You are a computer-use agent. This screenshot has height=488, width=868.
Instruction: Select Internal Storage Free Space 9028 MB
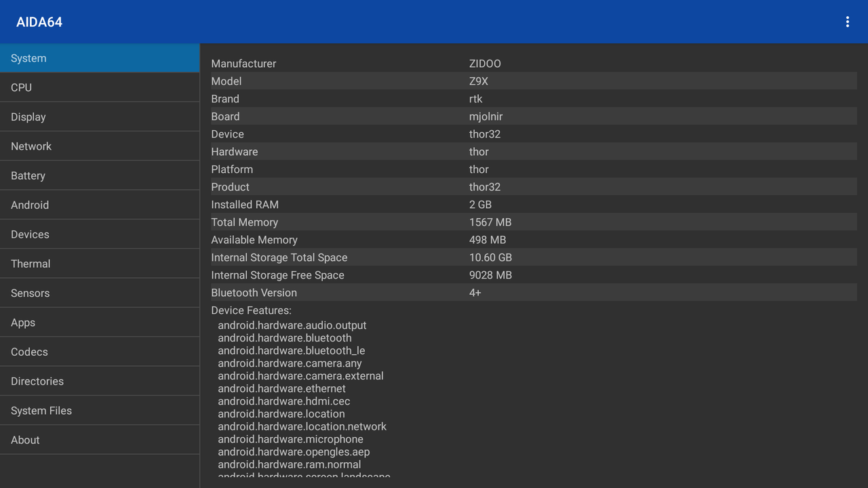[x=490, y=275]
